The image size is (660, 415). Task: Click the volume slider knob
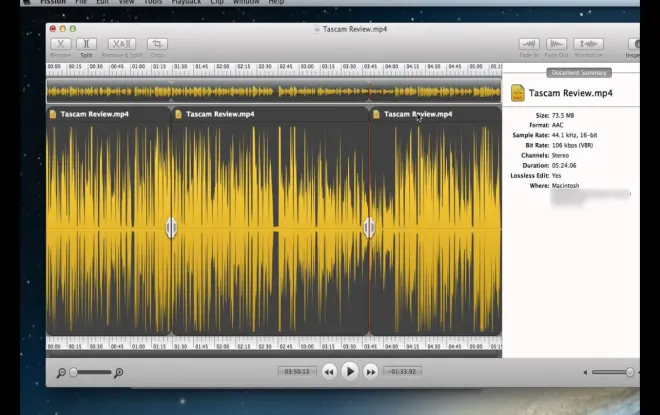click(630, 372)
